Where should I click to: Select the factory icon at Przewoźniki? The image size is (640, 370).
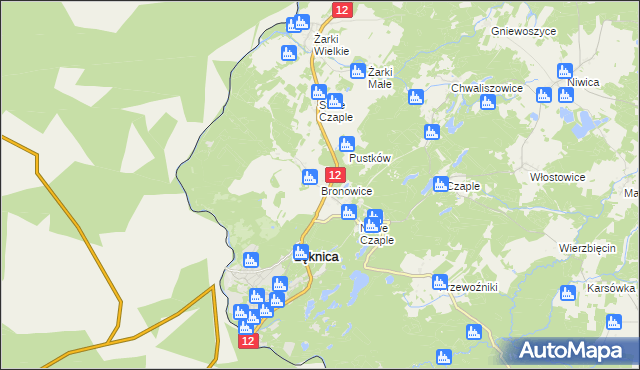[x=440, y=282]
